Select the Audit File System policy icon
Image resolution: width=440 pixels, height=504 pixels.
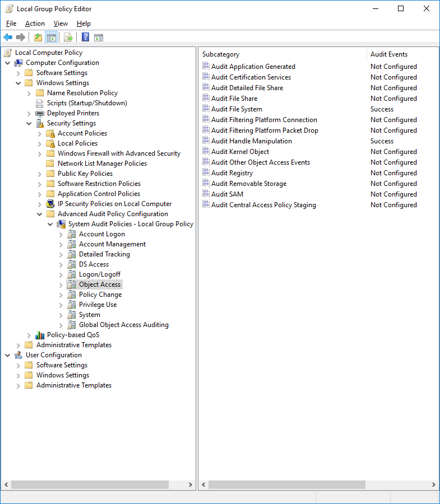pos(206,109)
